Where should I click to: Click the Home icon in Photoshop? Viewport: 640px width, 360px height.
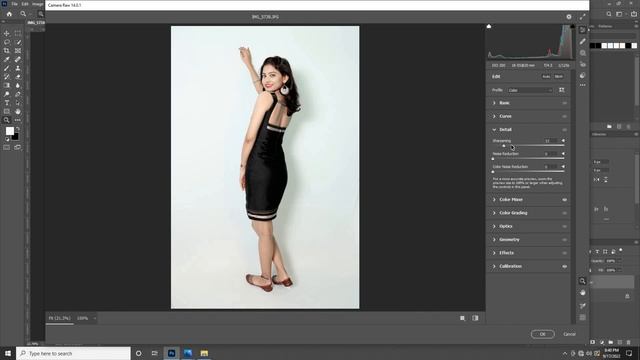pyautogui.click(x=9, y=14)
